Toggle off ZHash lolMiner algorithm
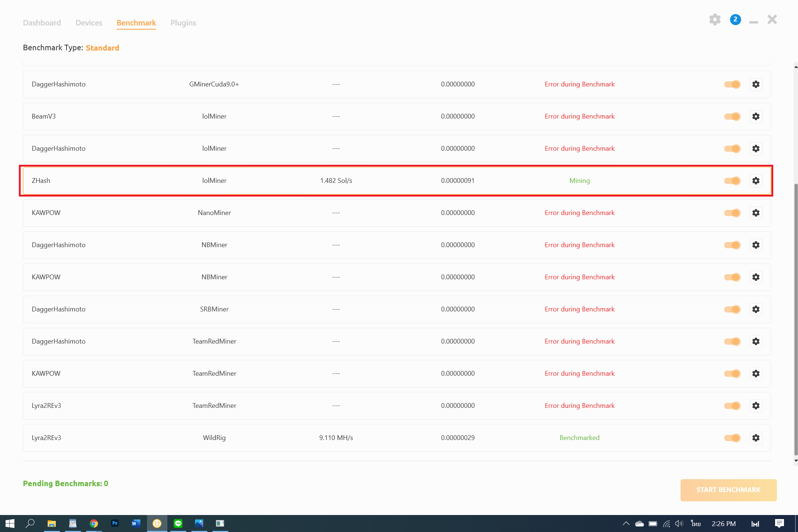The width and height of the screenshot is (798, 532). click(732, 181)
